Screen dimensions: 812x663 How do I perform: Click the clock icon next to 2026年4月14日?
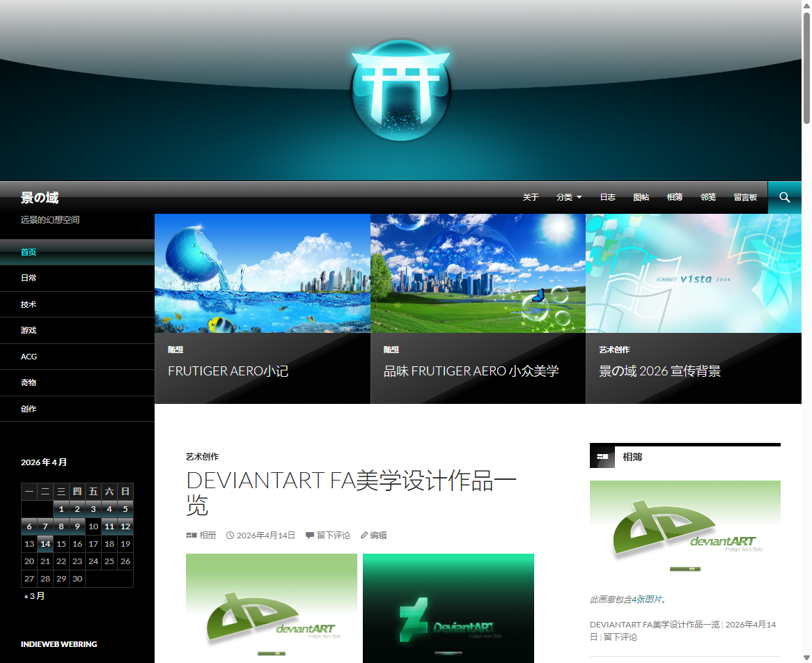(x=230, y=536)
